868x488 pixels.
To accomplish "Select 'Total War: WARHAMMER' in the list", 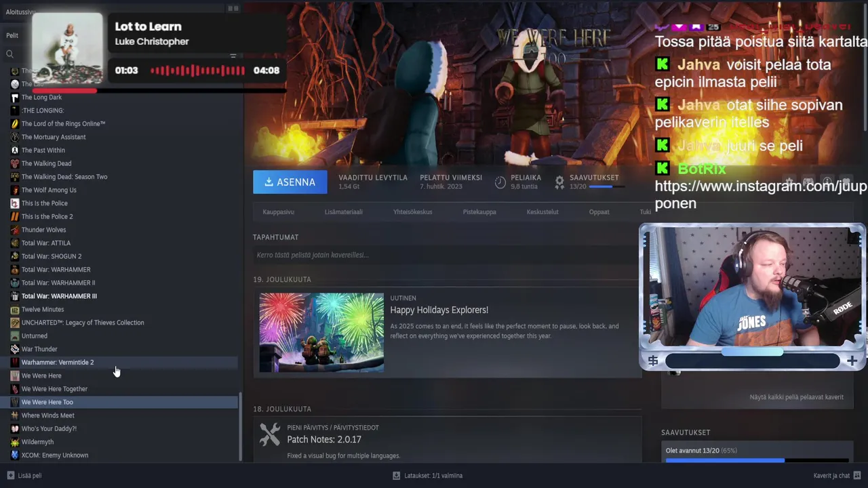I will tap(56, 270).
